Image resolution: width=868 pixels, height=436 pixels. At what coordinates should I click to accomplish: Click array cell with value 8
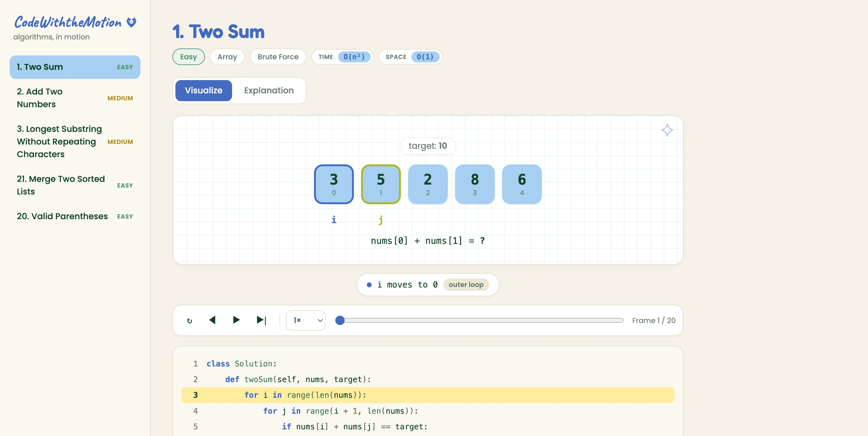475,184
